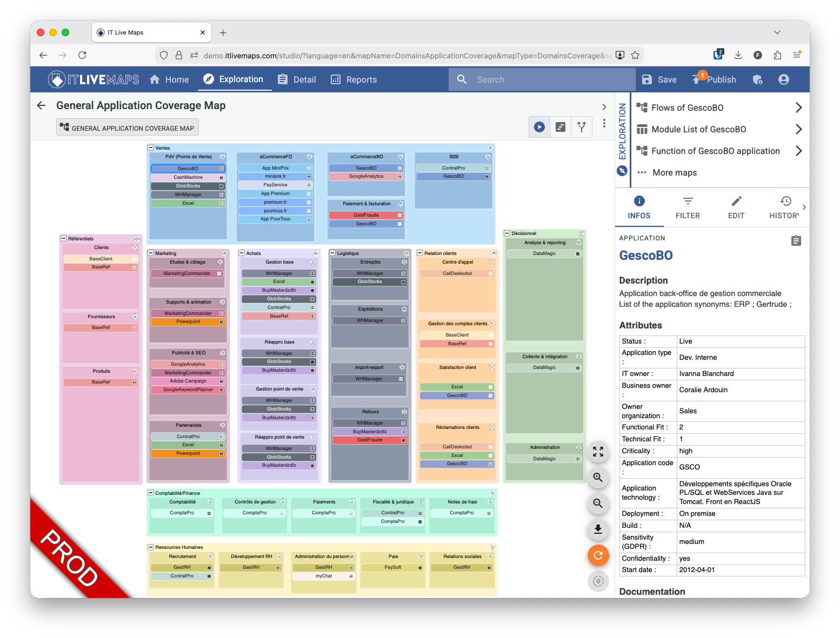The height and width of the screenshot is (638, 840).
Task: Collapse the Ventes domain group
Action: (x=151, y=147)
